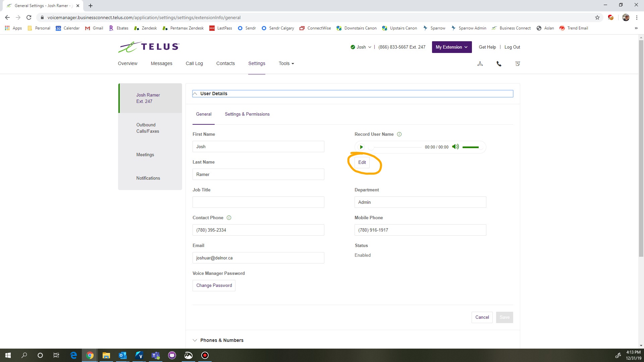Mute the Record User Name audio
The image size is (644, 362).
click(455, 147)
